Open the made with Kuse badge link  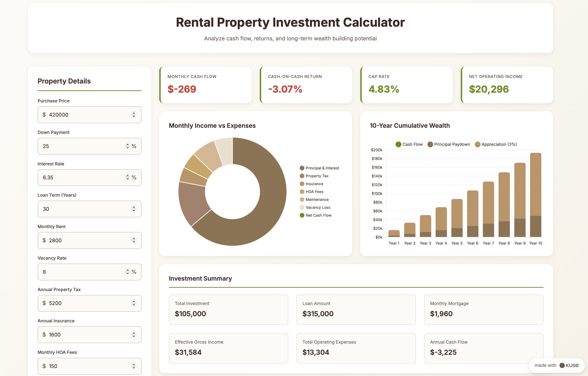click(x=557, y=365)
